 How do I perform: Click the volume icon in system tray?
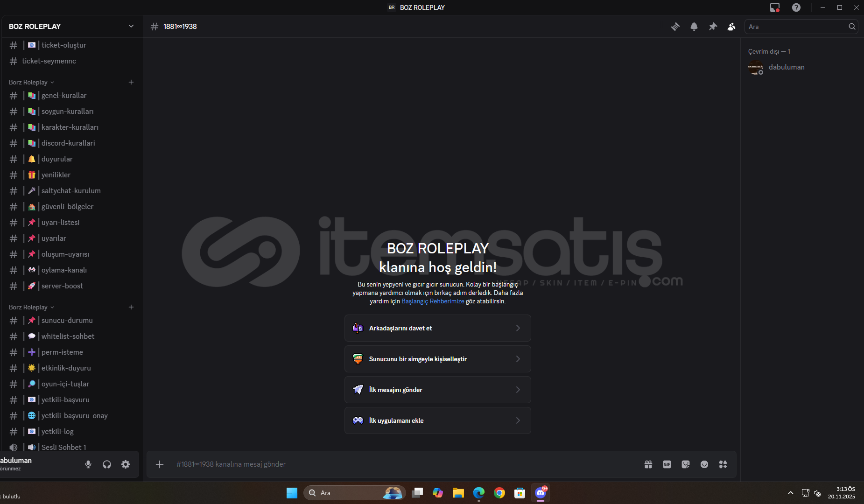click(817, 493)
